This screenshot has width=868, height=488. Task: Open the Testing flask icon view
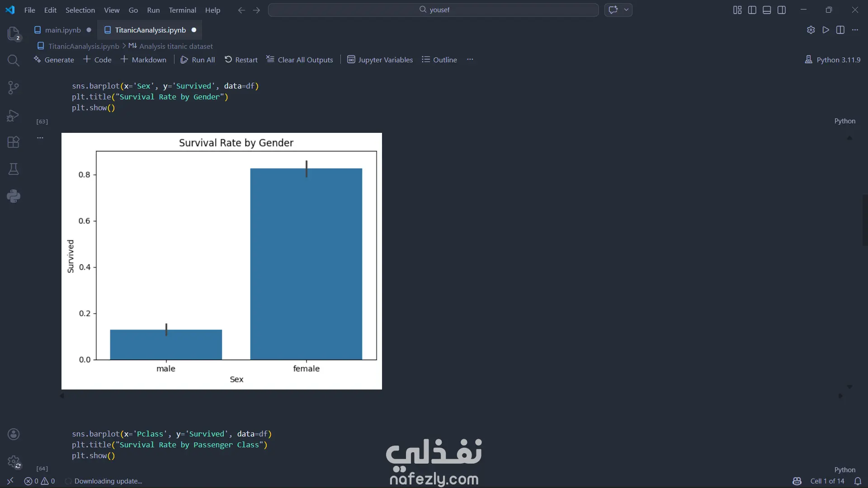coord(14,169)
